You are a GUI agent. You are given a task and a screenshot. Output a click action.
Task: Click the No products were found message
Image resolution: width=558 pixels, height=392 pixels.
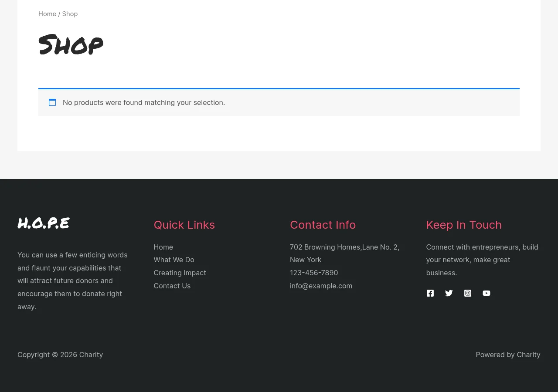[144, 102]
